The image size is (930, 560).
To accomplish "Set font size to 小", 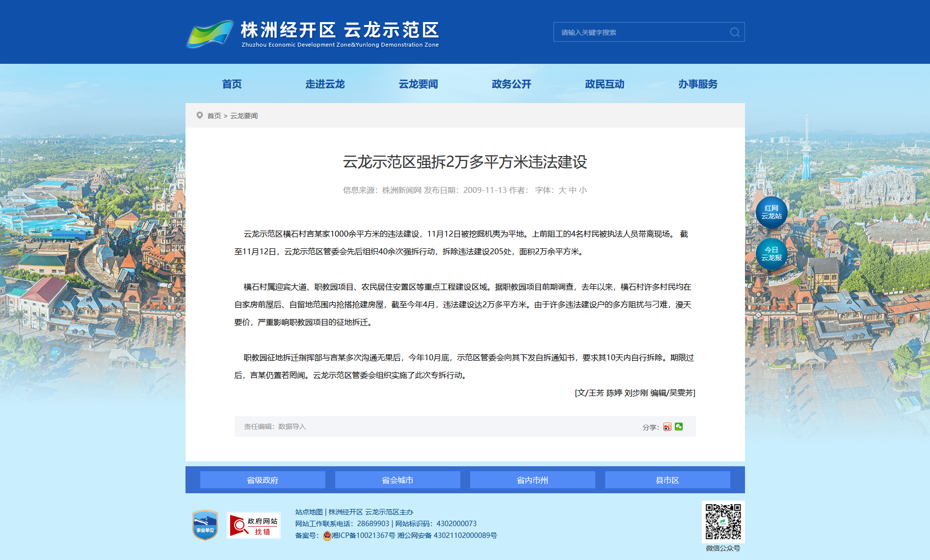I will [583, 190].
